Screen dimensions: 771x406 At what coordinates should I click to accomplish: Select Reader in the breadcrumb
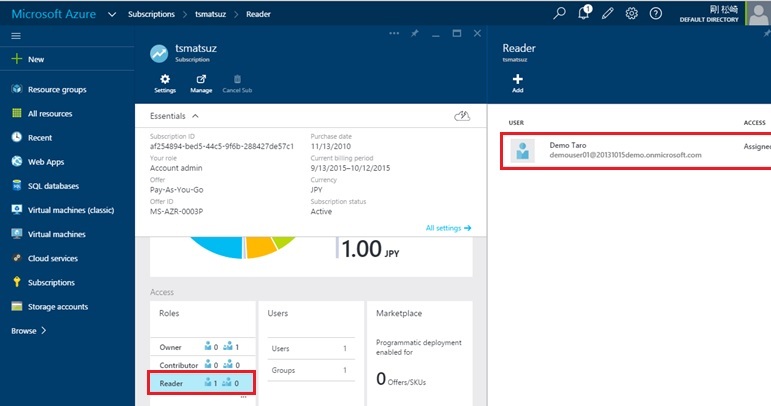coord(258,14)
